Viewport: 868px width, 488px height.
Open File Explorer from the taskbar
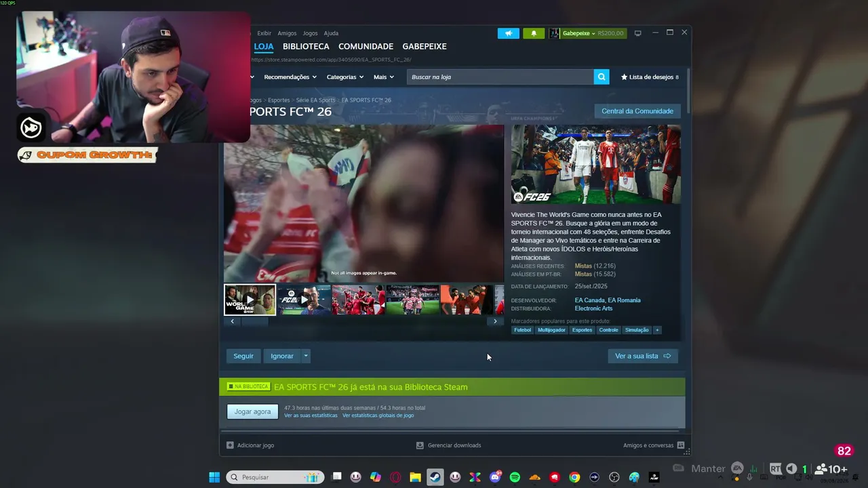pos(415,477)
